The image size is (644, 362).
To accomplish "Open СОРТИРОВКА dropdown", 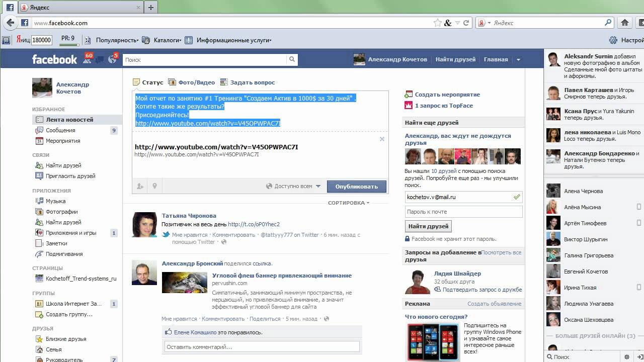I will (x=349, y=203).
